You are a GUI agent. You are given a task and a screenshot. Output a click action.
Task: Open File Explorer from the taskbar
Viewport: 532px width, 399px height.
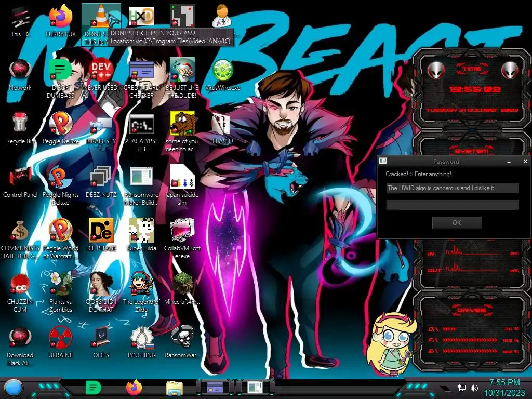click(x=175, y=388)
